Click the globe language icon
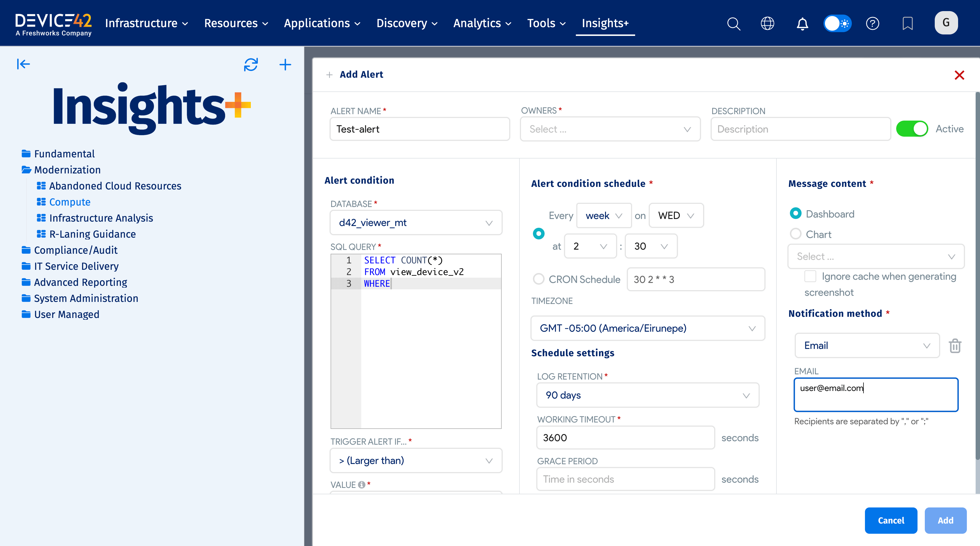This screenshot has width=980, height=546. pos(767,24)
